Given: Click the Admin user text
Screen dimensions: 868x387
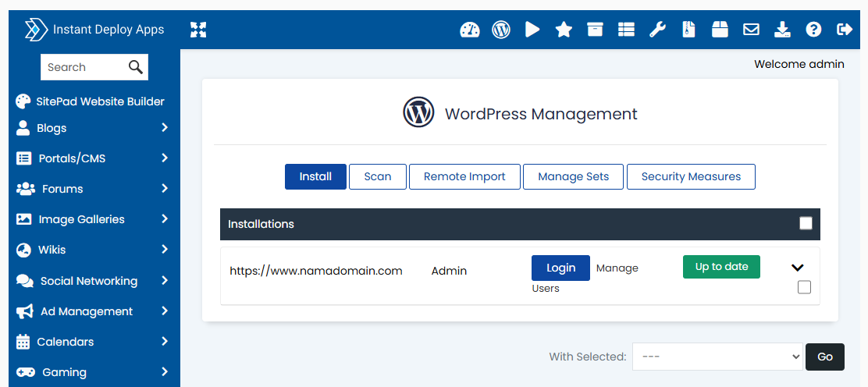Looking at the screenshot, I should [449, 271].
